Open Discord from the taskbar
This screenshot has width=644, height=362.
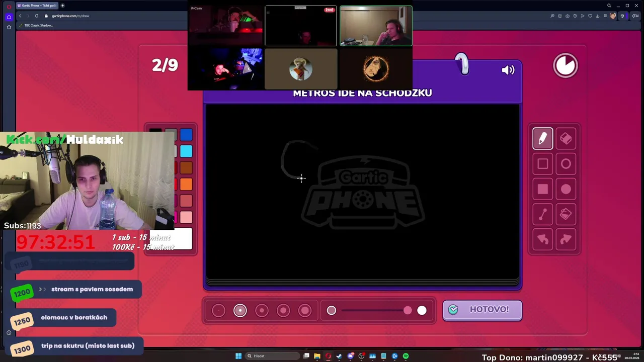coord(350,356)
